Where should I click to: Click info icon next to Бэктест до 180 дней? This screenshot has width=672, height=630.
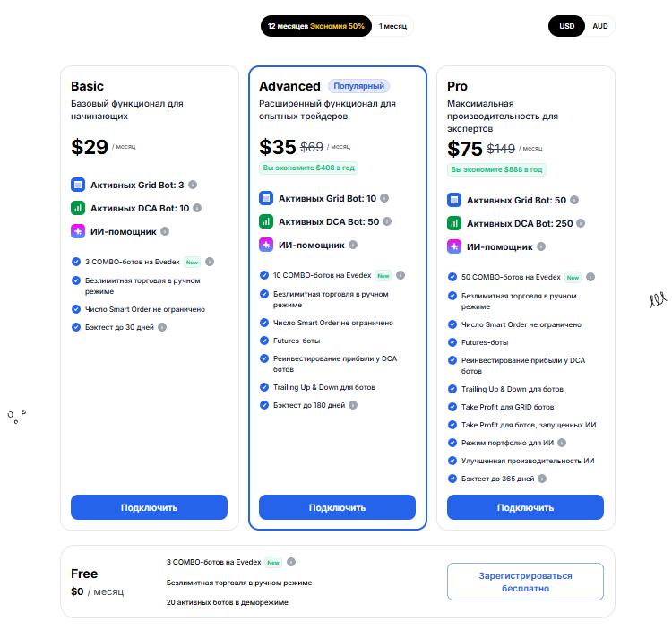pos(354,405)
